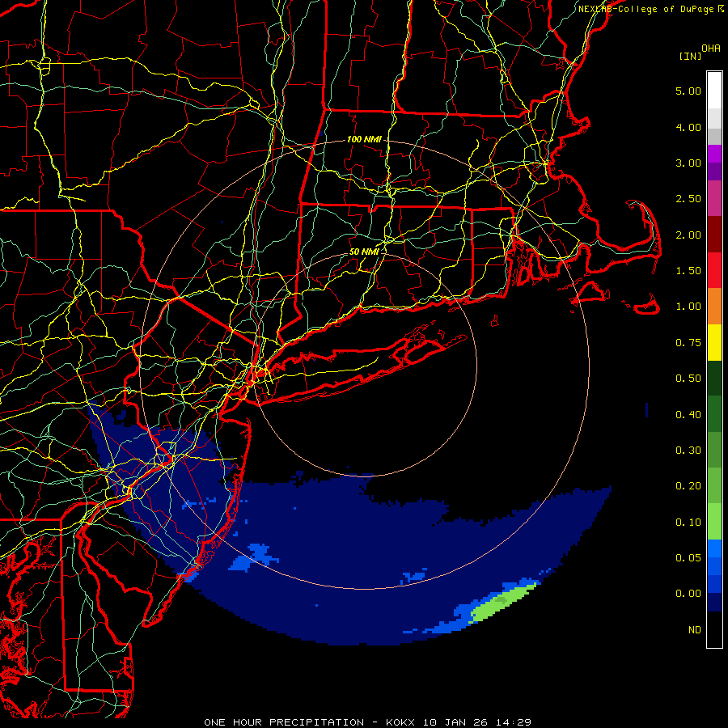Click the yellow swatch beside 0.75
Image resolution: width=728 pixels, height=728 pixels.
pos(714,342)
